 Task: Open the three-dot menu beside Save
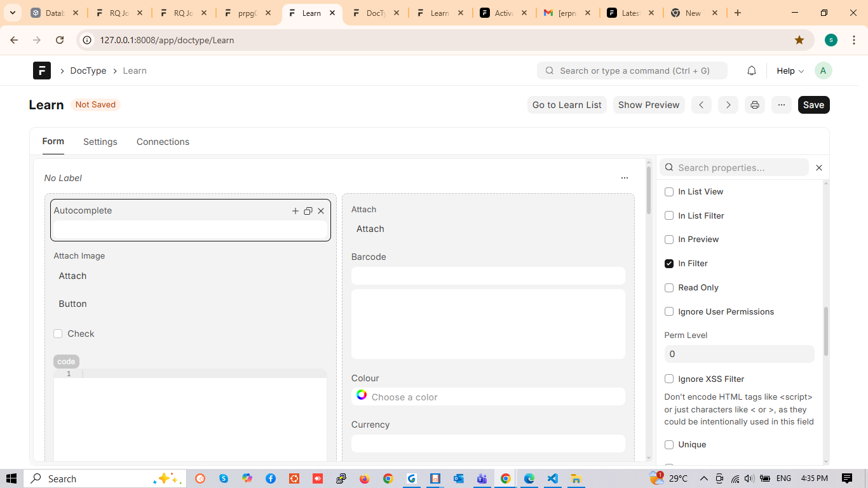pyautogui.click(x=781, y=105)
